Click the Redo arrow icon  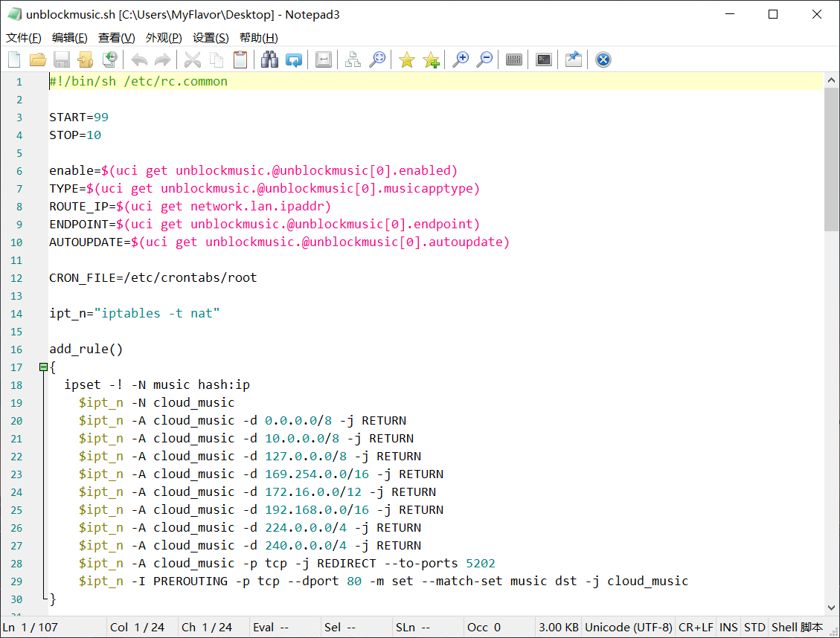point(163,59)
